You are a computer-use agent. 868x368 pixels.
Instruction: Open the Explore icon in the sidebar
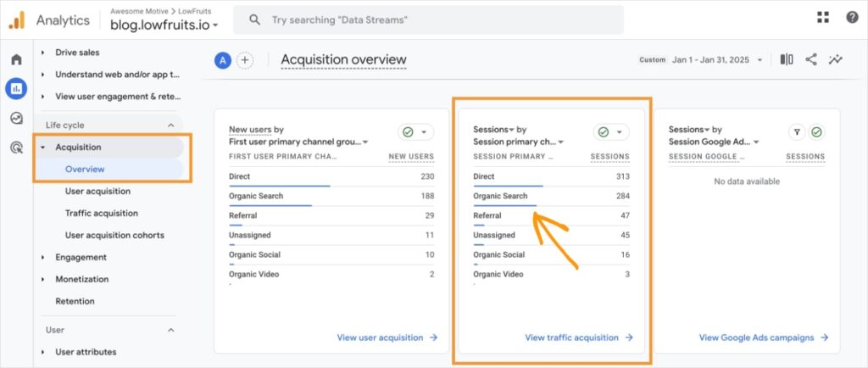point(17,118)
